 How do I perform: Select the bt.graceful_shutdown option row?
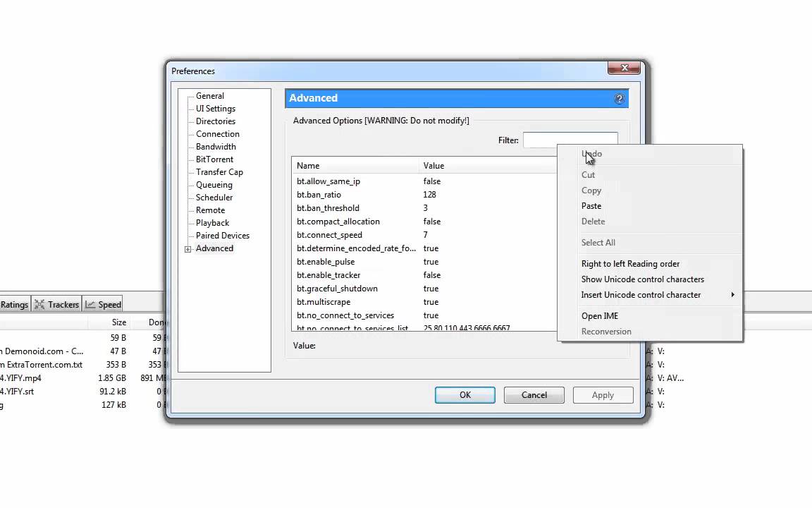[424, 289]
